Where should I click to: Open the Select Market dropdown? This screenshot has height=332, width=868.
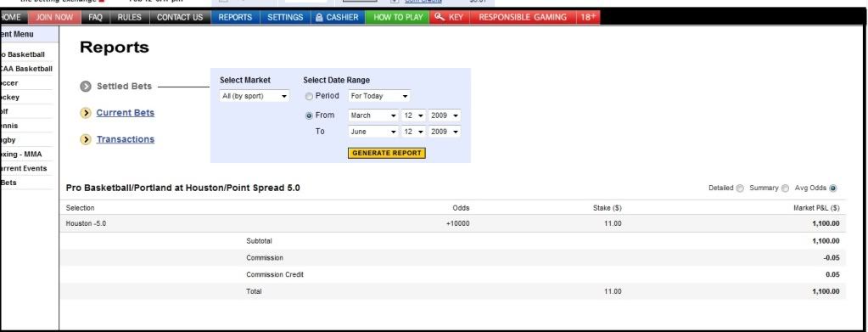click(x=255, y=97)
